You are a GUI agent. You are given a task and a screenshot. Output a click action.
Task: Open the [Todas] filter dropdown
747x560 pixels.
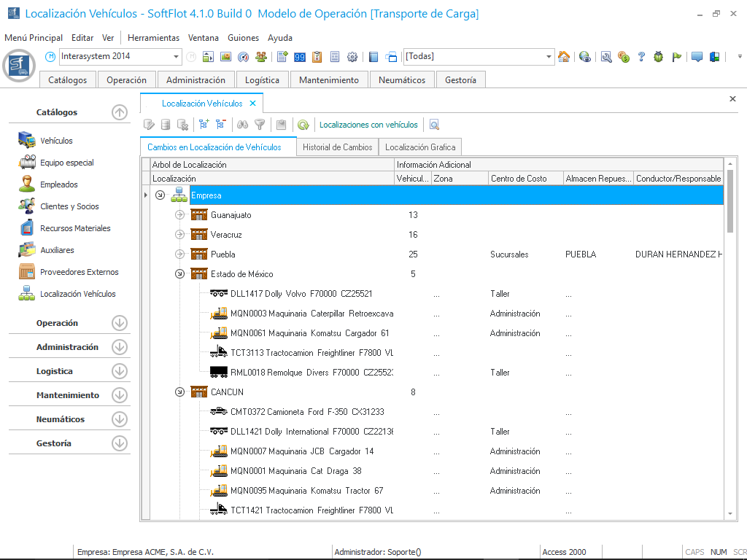[549, 57]
